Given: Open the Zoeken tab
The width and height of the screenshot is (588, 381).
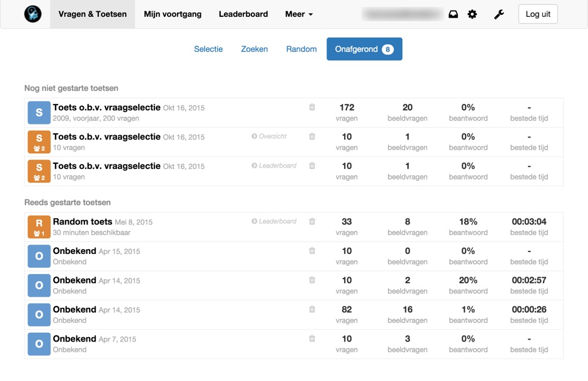Looking at the screenshot, I should (x=255, y=49).
